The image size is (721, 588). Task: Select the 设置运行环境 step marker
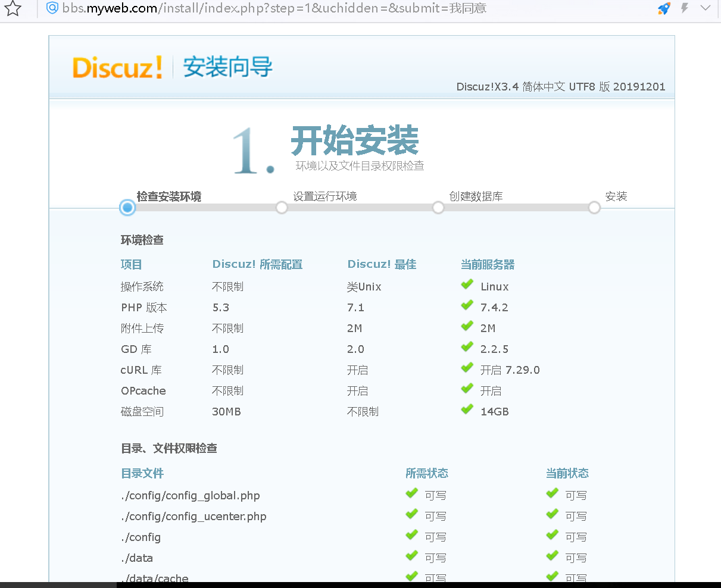282,208
